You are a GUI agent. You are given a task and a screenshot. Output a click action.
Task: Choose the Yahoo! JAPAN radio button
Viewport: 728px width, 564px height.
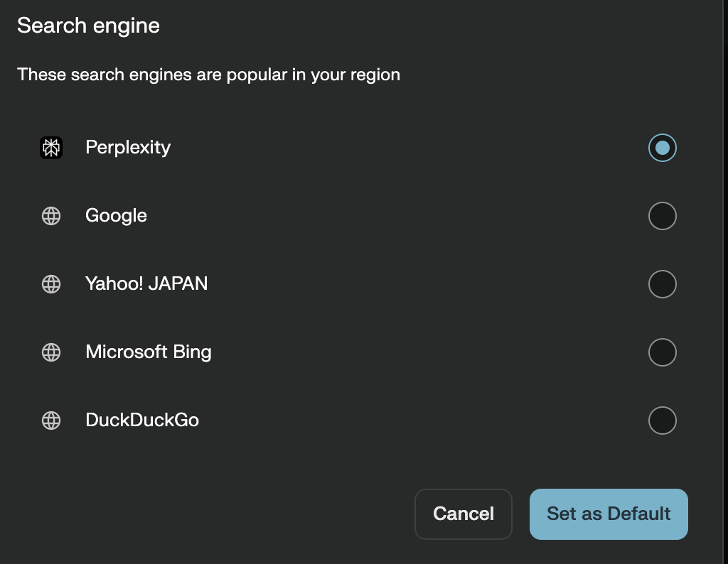coord(662,284)
